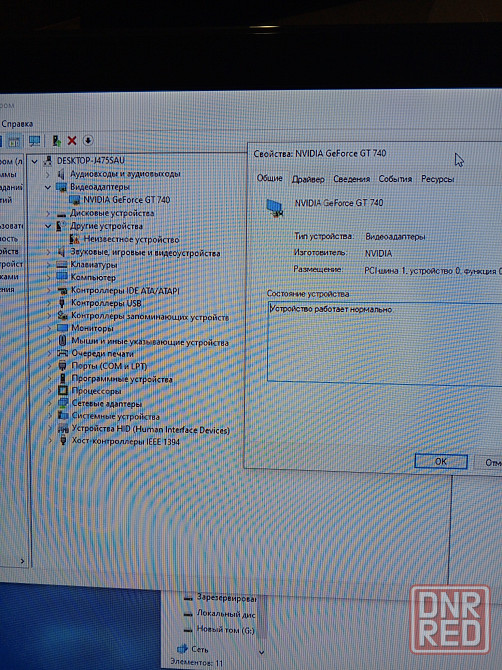Screen dimensions: 502x670
Task: Click the red X uninstall device toolbar icon
Action: pyautogui.click(x=72, y=140)
